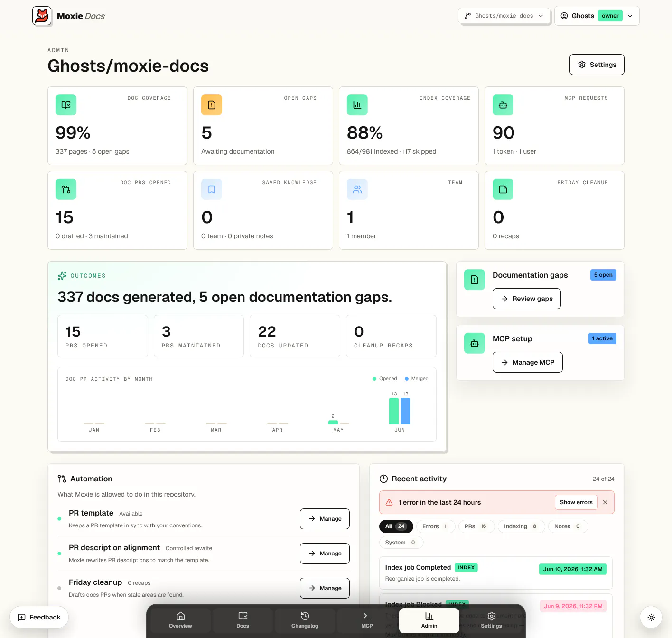Click the Docs Updated outcome tile

[295, 336]
